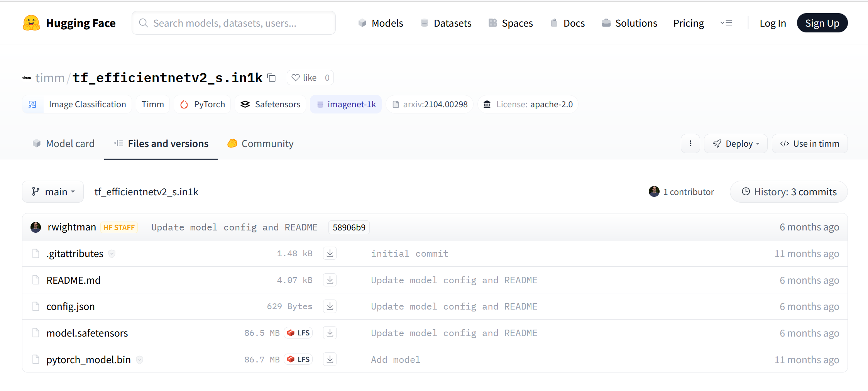Viewport: 868px width, 391px height.
Task: View History: 3 commits
Action: [789, 192]
